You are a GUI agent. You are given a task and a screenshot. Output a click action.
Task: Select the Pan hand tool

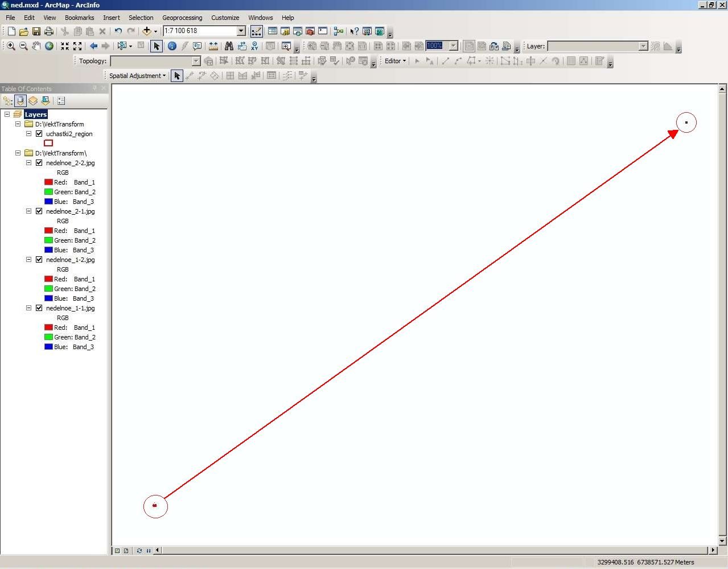(36, 46)
